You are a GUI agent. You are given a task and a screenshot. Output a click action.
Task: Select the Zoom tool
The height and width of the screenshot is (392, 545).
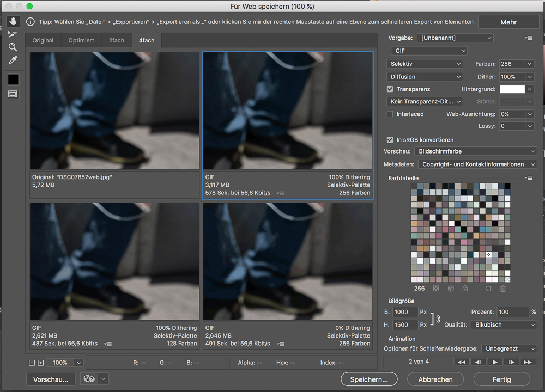tap(13, 47)
